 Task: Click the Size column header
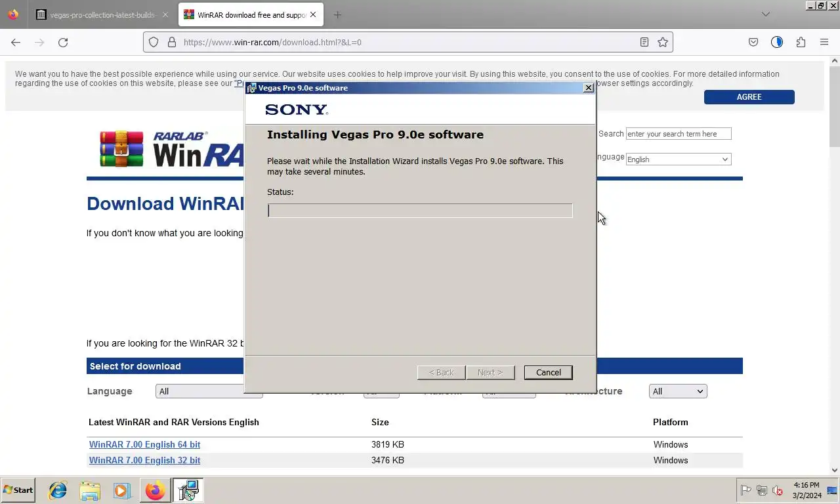coord(380,422)
